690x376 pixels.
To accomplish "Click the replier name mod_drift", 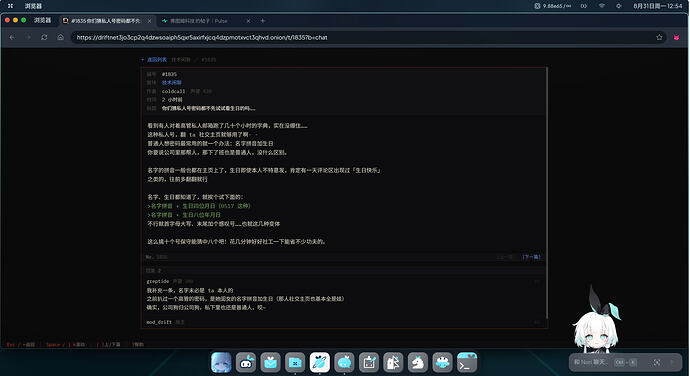I will pyautogui.click(x=159, y=322).
